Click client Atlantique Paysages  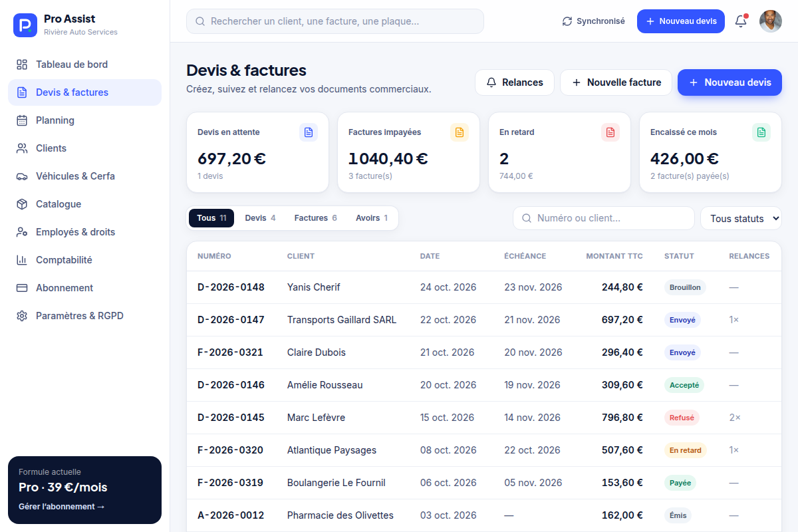(x=332, y=450)
